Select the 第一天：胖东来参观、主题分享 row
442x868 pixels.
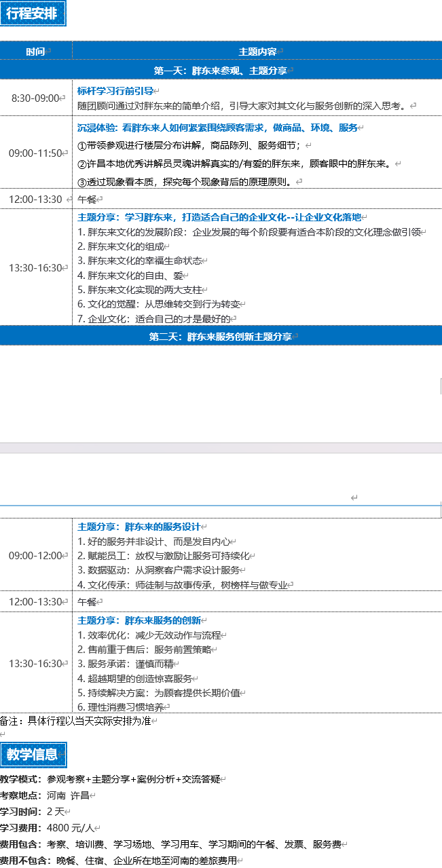[221, 70]
